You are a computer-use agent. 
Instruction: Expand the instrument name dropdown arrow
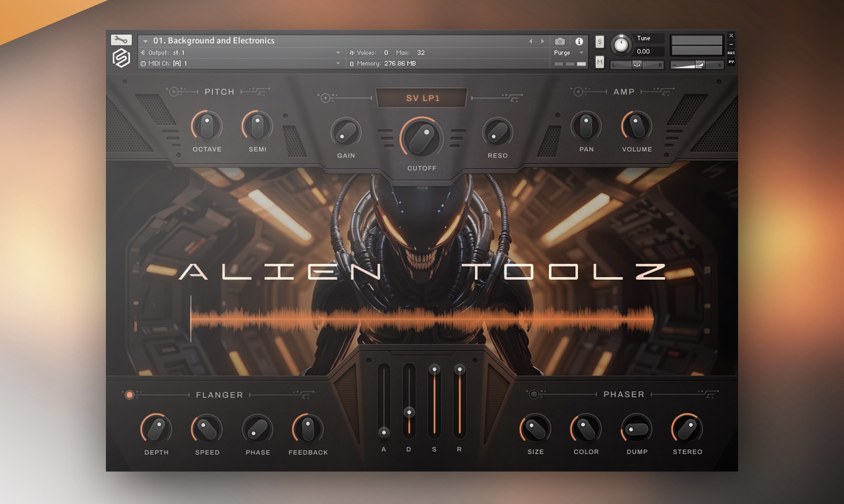145,41
